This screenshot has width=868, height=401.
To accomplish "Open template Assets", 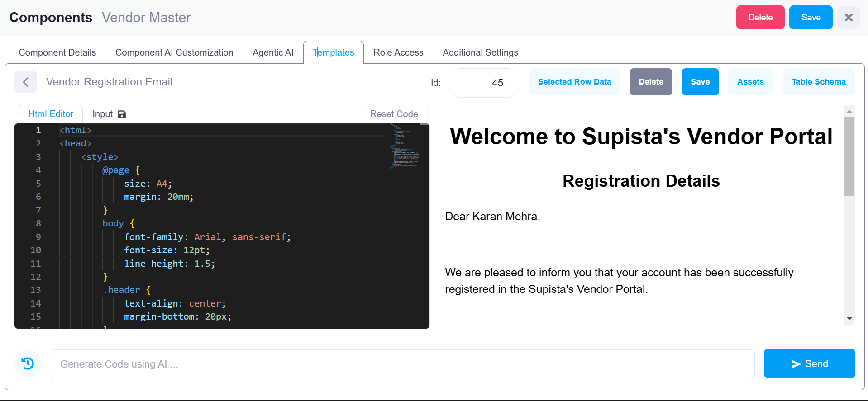I will pyautogui.click(x=750, y=82).
